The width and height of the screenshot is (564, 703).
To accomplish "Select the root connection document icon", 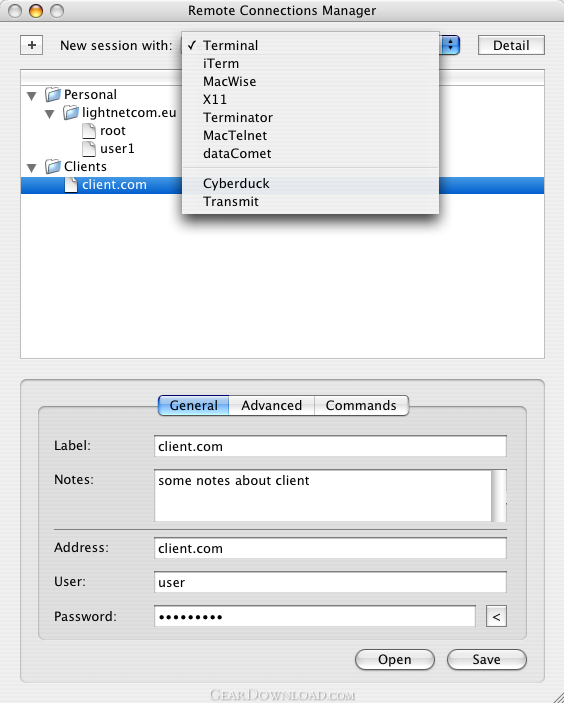I will (x=89, y=130).
